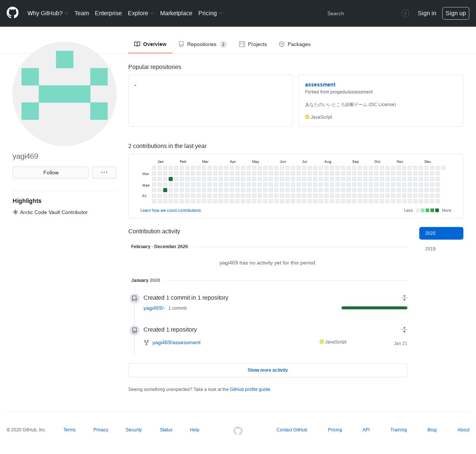Click the lightest gray legend square
The height and width of the screenshot is (454, 476).
coord(418,210)
